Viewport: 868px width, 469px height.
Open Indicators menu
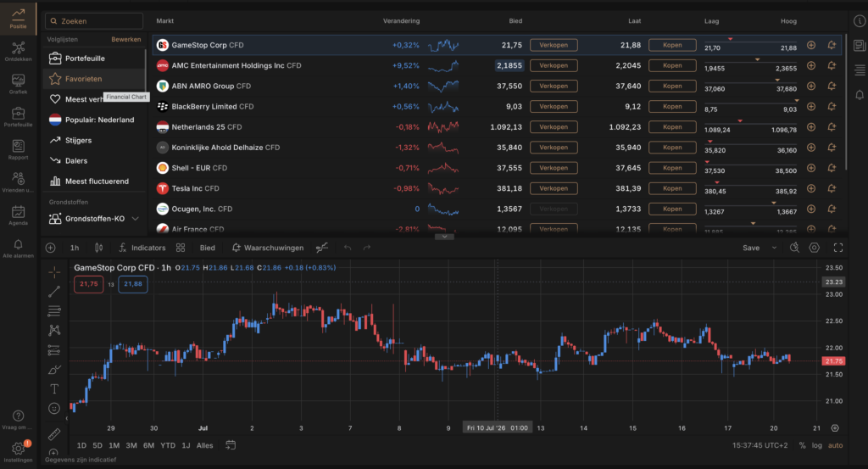pyautogui.click(x=142, y=248)
